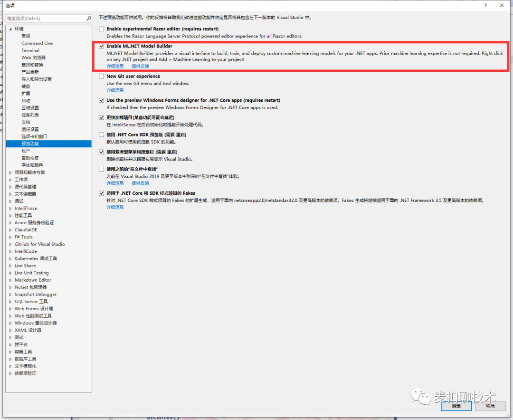513x420 pixels.
Task: Expand Web Forms 设计器 node
Action: (x=10, y=309)
